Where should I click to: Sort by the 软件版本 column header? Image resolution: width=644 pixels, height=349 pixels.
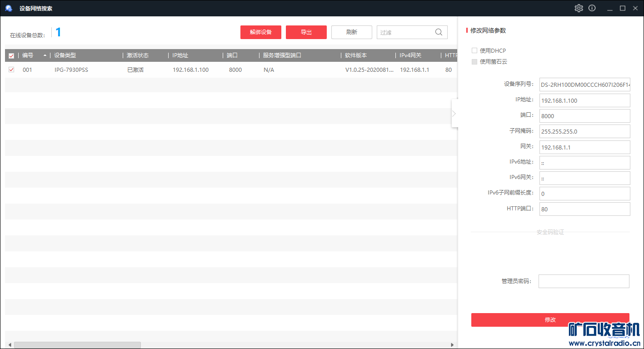click(x=356, y=55)
